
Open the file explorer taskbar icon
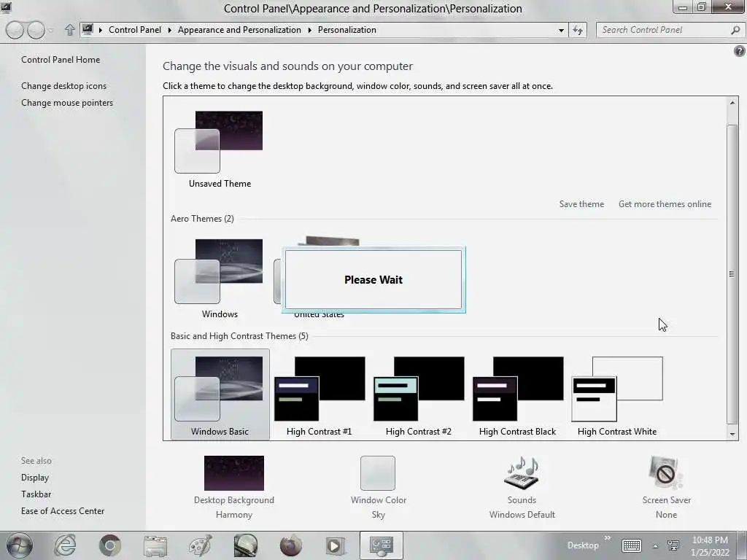pos(155,545)
